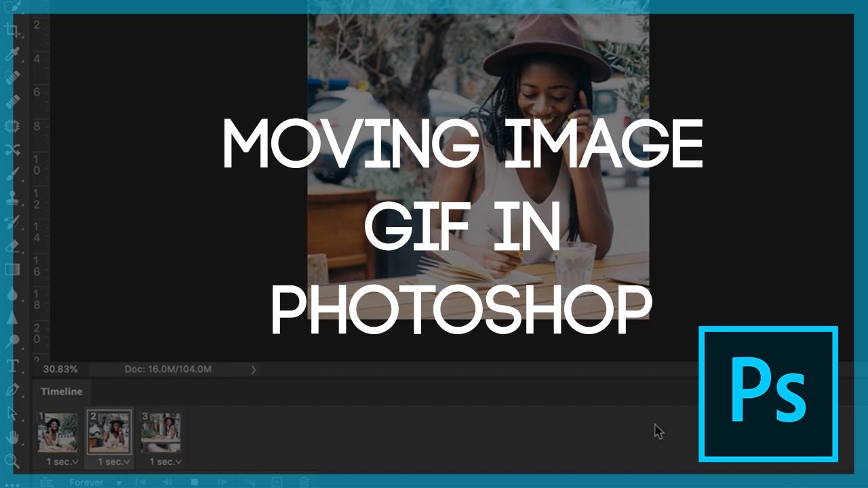The image size is (868, 488).
Task: Click the tween frames icon
Action: pos(250,482)
